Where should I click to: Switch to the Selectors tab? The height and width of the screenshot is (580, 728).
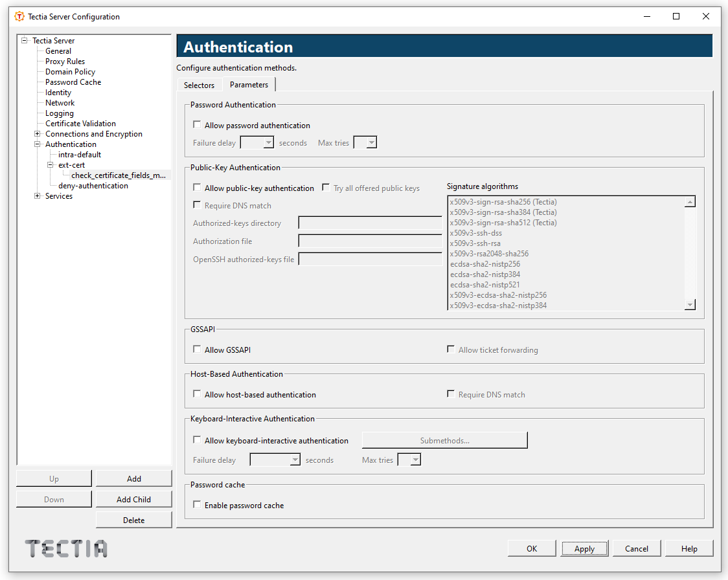tap(199, 85)
